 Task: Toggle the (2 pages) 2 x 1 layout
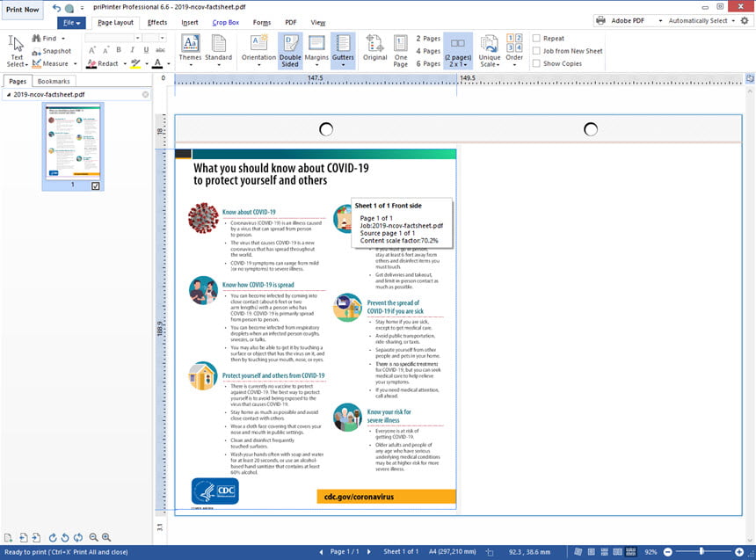point(458,51)
